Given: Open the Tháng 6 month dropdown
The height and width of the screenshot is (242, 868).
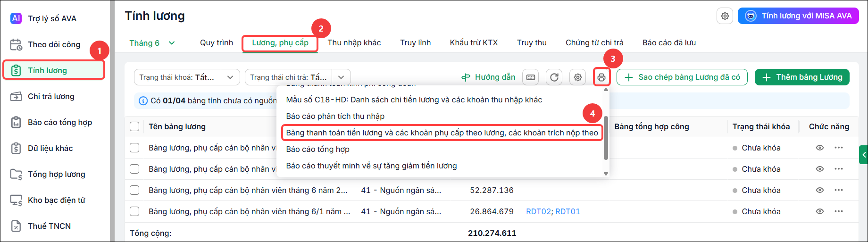Looking at the screenshot, I should 152,43.
